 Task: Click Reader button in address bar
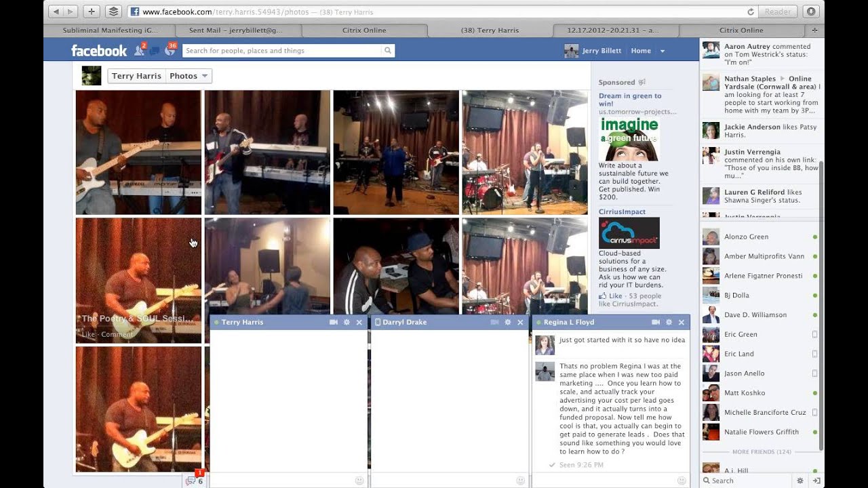point(778,12)
